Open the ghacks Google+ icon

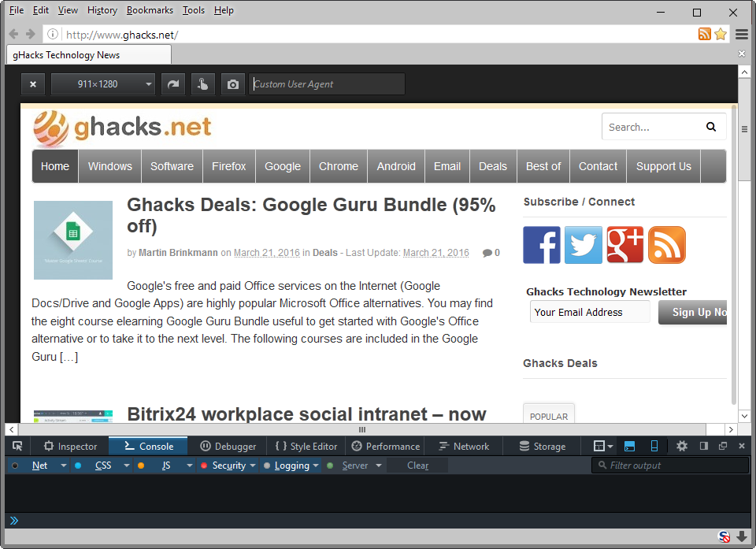tap(625, 245)
